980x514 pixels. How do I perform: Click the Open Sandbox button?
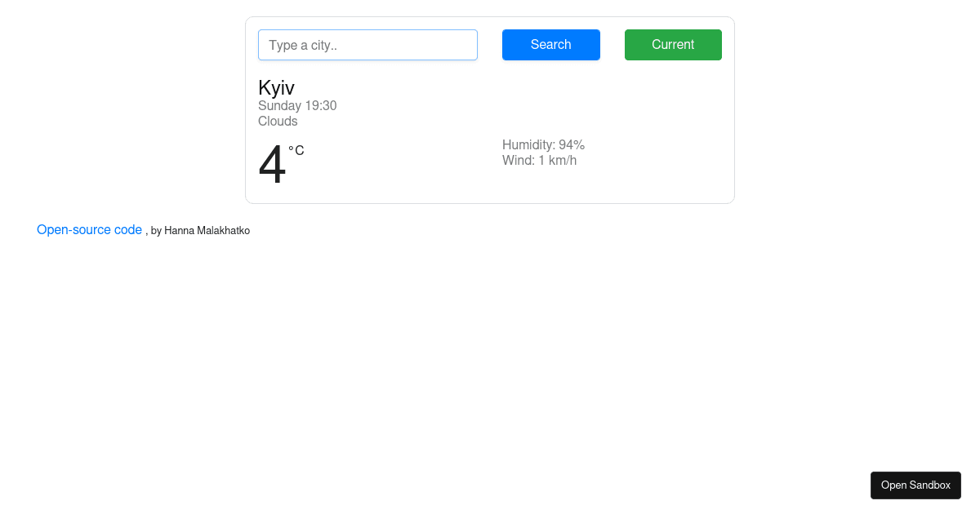pos(915,485)
